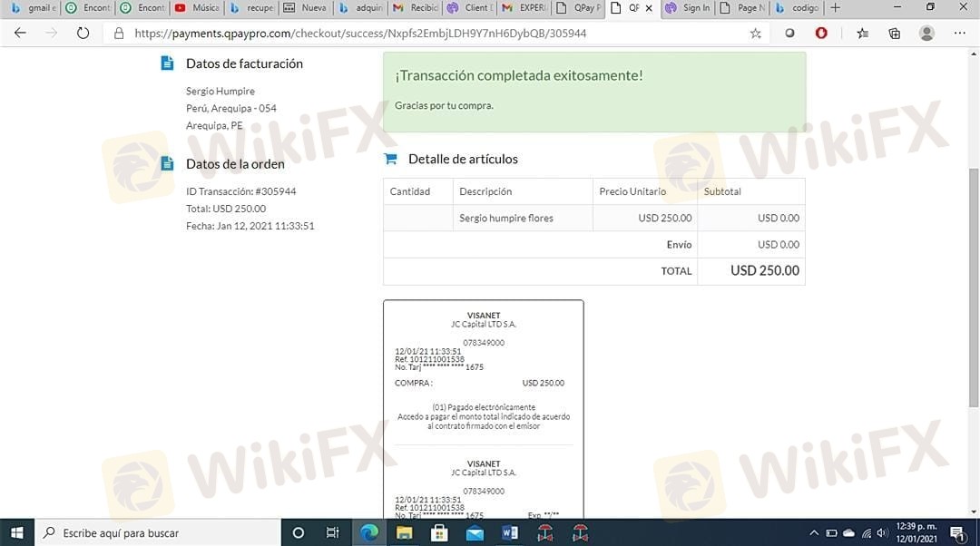This screenshot has width=980, height=546.
Task: Open browser settings three-dots menu
Action: [x=959, y=33]
